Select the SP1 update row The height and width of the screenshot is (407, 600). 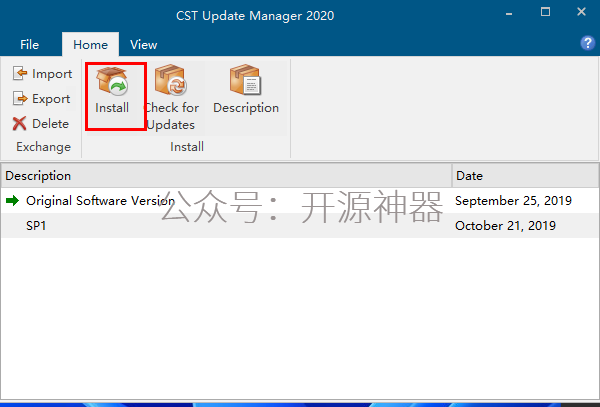pos(300,225)
